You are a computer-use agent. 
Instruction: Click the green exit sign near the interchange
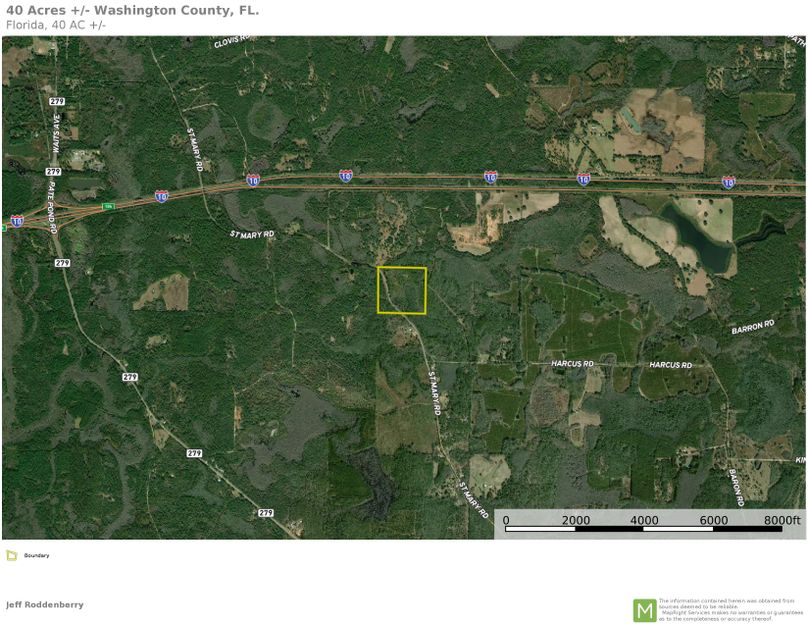[x=108, y=206]
